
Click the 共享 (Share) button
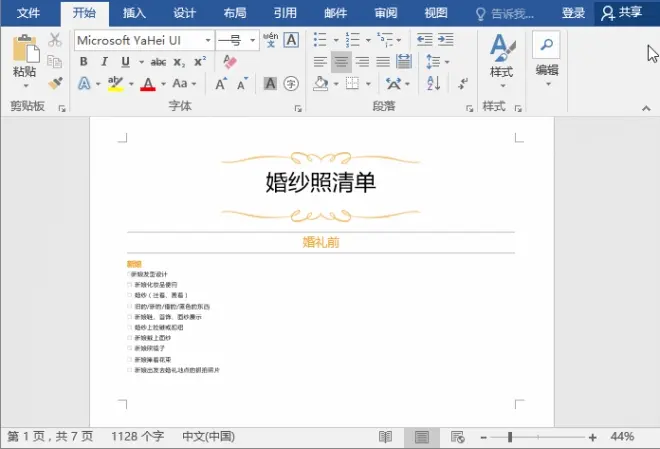tap(622, 13)
